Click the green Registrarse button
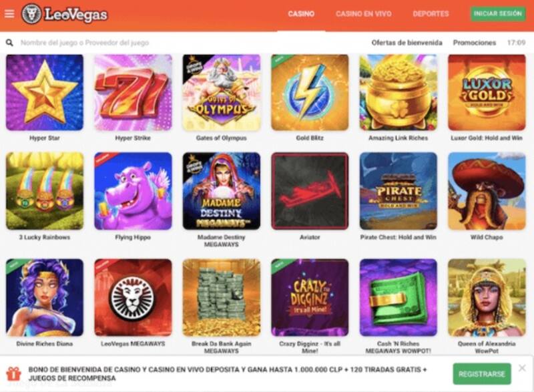Screen dimensions: 534x392 [481, 374]
